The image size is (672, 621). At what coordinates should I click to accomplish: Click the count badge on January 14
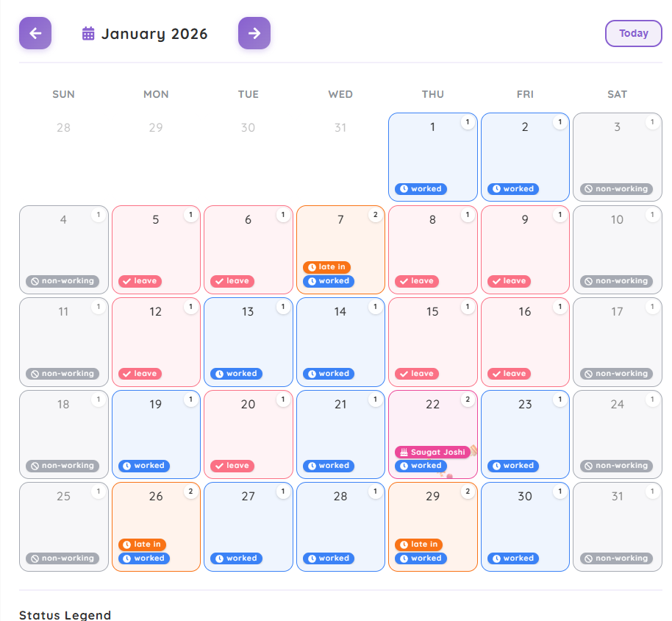pos(376,308)
